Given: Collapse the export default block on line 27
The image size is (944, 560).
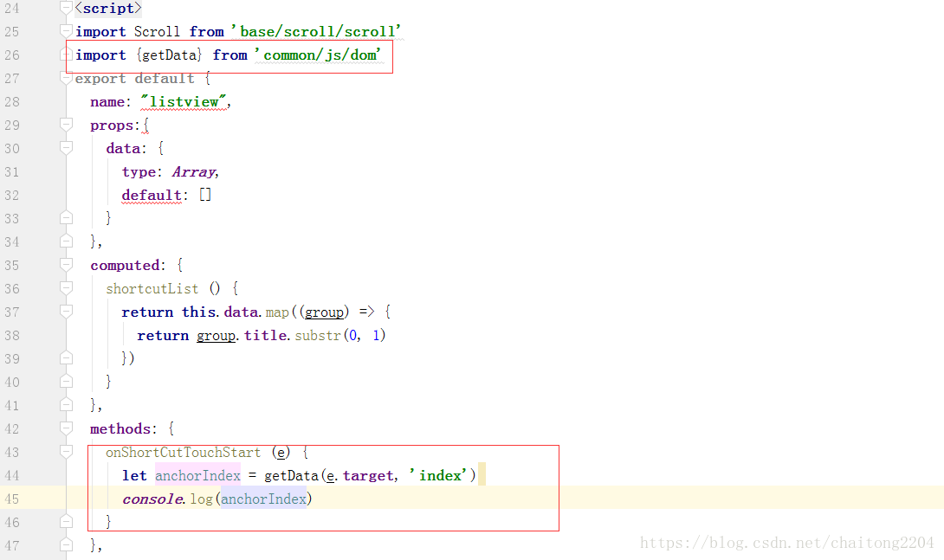Looking at the screenshot, I should [66, 78].
